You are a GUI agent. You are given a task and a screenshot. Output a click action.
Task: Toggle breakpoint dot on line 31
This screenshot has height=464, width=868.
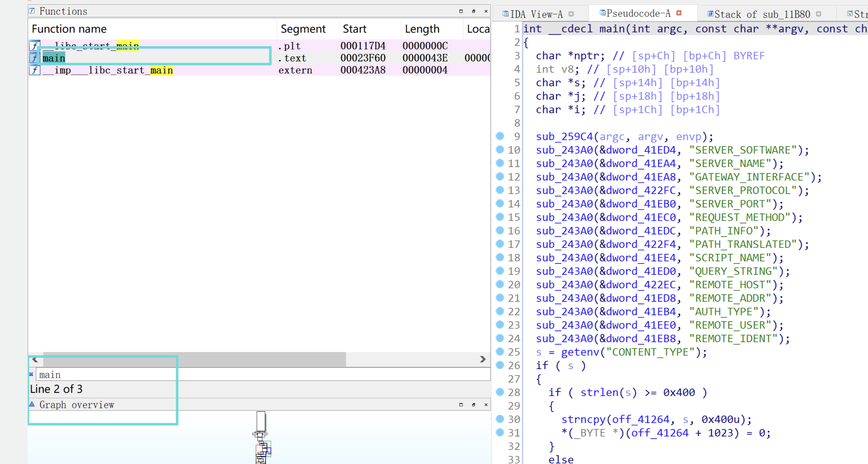500,432
